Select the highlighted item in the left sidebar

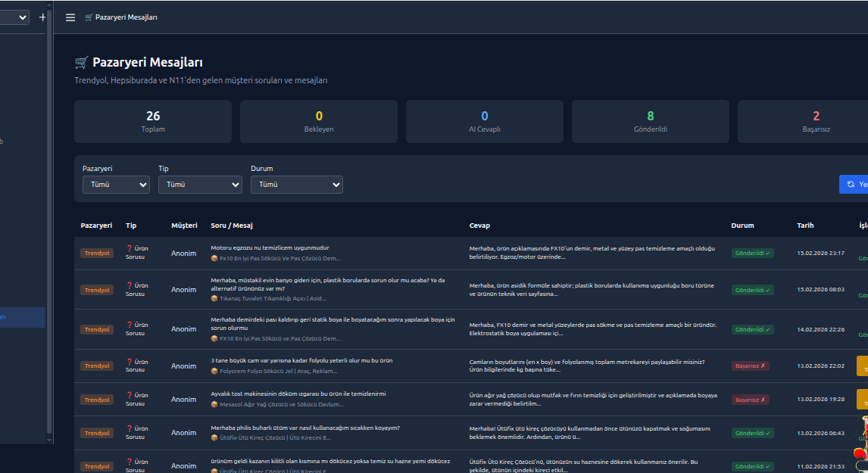pyautogui.click(x=22, y=317)
